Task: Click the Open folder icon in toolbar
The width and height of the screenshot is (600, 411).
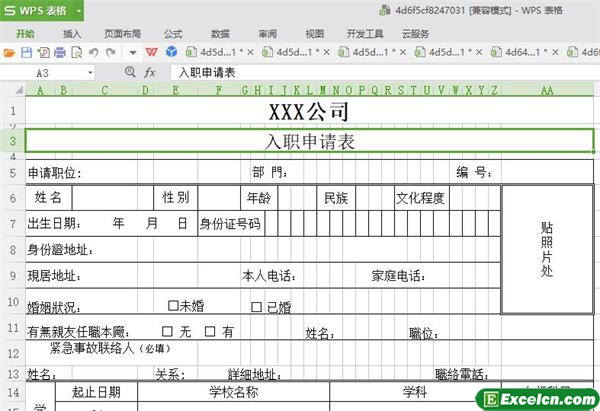Action: (x=9, y=52)
